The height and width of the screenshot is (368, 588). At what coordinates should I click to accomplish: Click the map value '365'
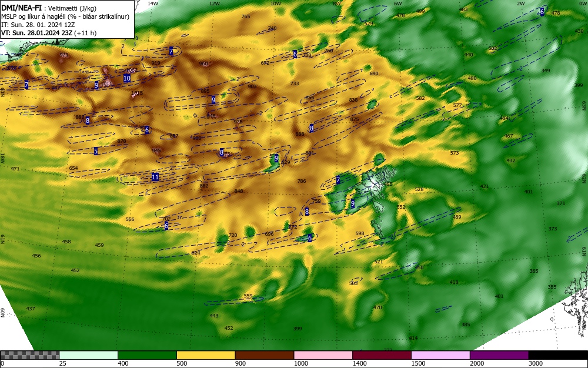(534, 271)
